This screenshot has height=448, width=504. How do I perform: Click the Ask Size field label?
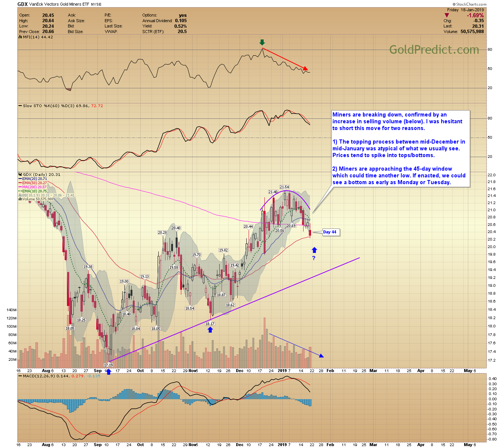pyautogui.click(x=76, y=21)
